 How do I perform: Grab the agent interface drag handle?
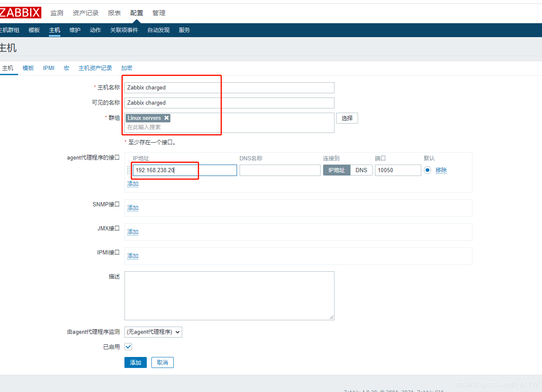[x=129, y=170]
